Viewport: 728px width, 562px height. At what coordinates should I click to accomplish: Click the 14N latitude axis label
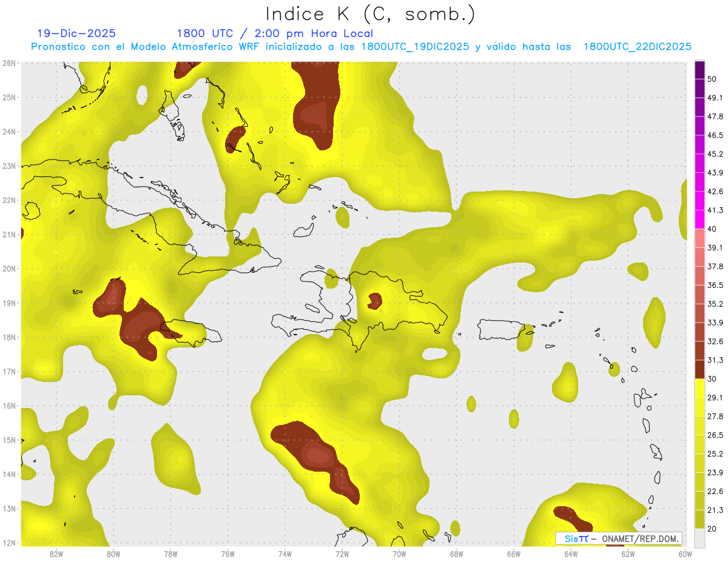8,474
